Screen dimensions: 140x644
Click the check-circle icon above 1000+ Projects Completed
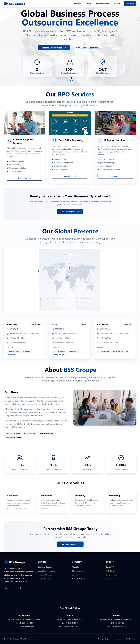point(121,458)
